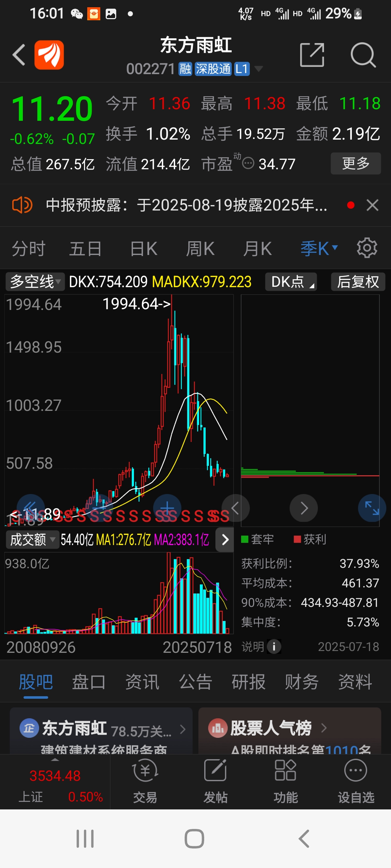Screen dimensions: 391x868
Task: Show earlier candles with blue double-left arrow
Action: pyautogui.click(x=30, y=508)
